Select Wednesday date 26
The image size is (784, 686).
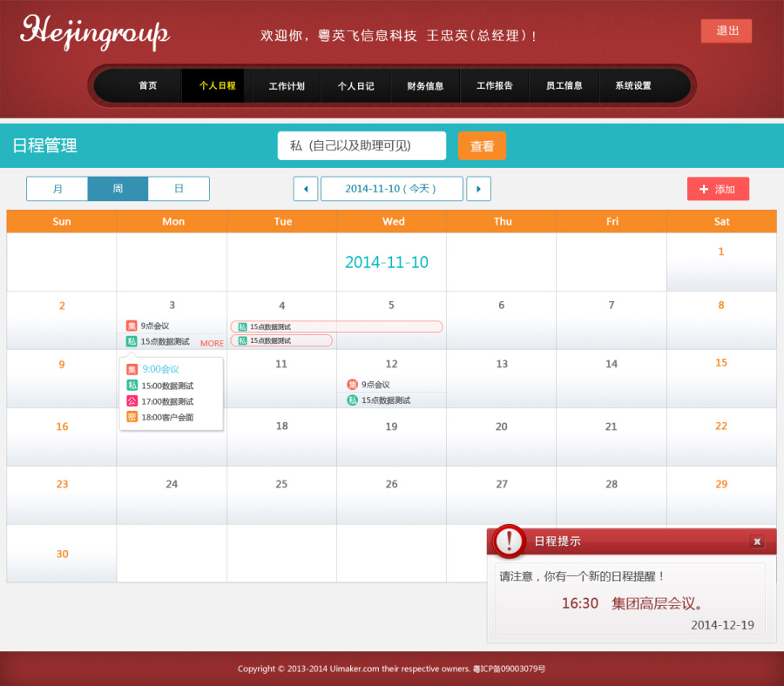coord(391,484)
